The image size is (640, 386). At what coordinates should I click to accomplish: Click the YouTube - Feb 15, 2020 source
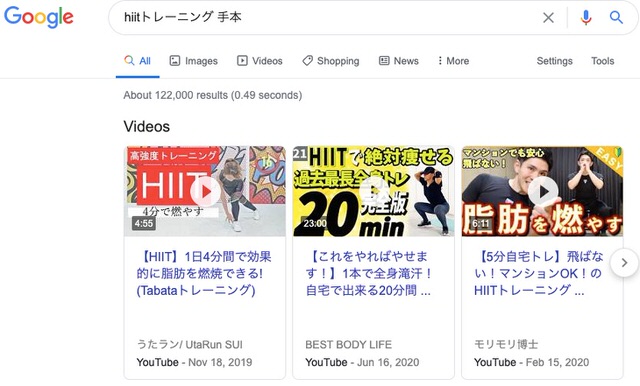click(531, 362)
